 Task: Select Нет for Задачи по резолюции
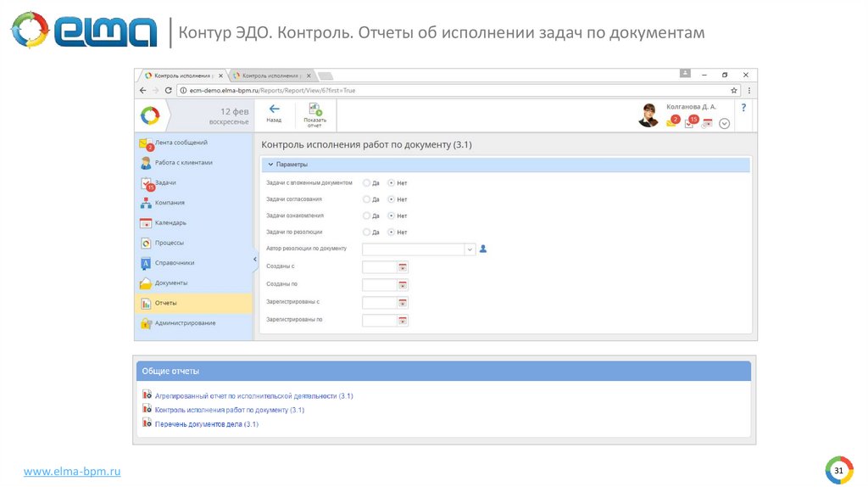coord(391,232)
